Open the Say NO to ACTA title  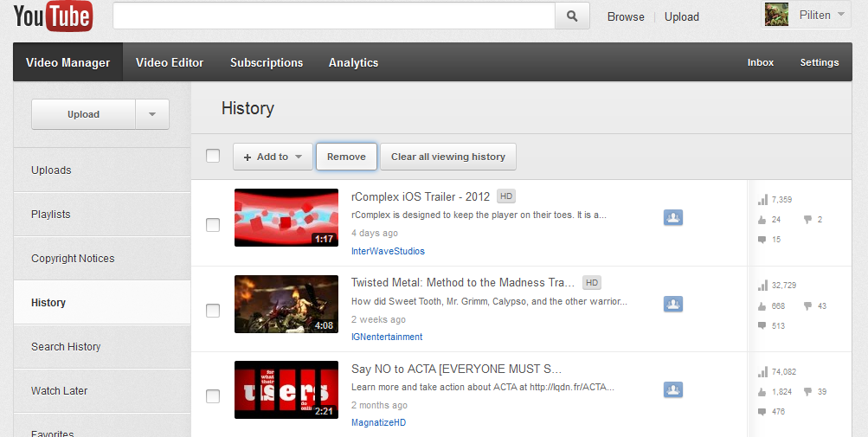pyautogui.click(x=457, y=369)
